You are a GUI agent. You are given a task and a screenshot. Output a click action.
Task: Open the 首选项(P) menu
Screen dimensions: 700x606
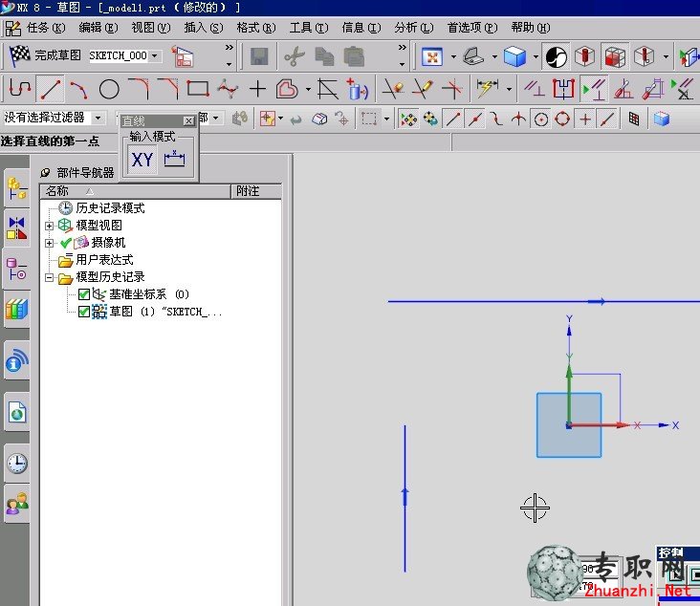tap(472, 28)
